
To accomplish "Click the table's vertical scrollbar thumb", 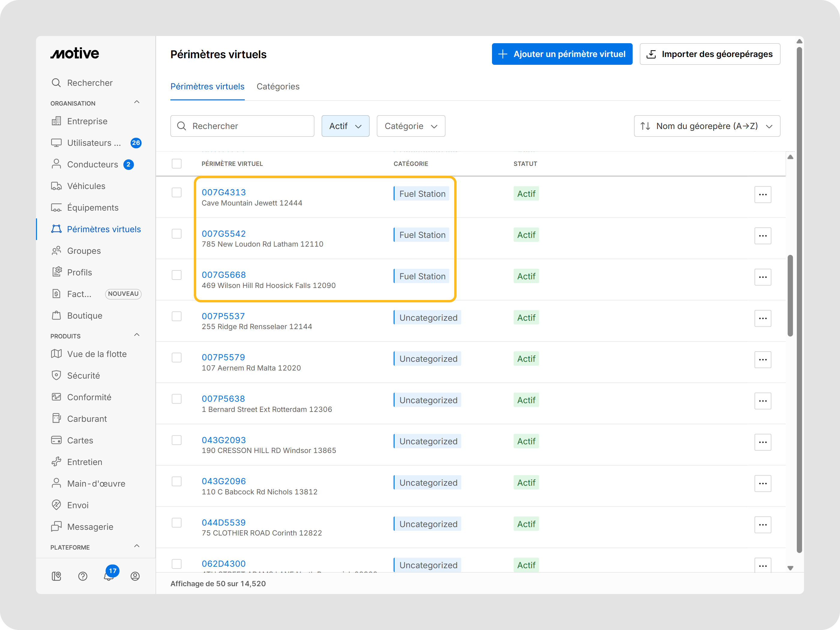I will [790, 295].
